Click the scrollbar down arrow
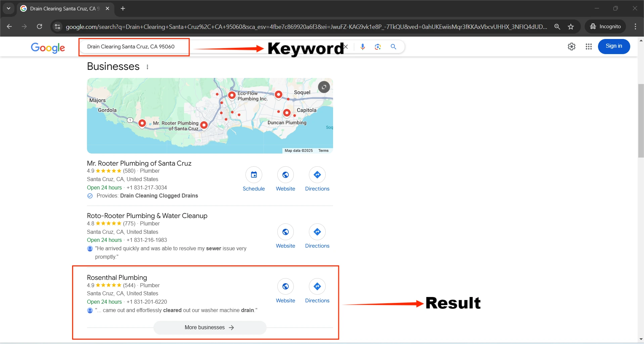Screen dimensions: 644x344 point(641,339)
